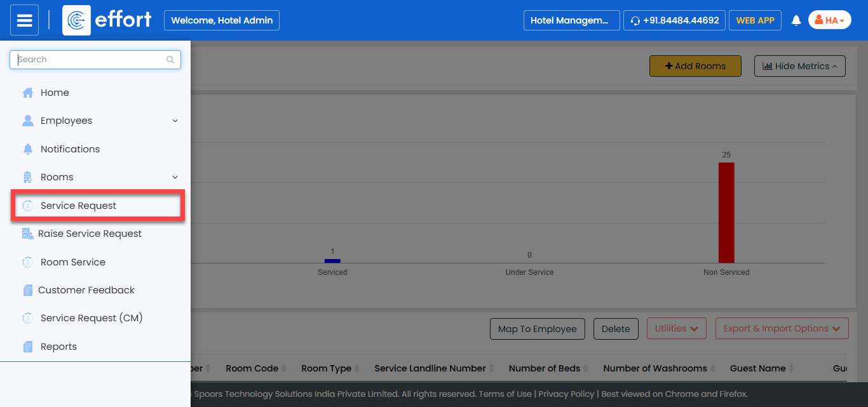Click the Home house icon in sidebar
Screen dimensions: 868x407
28,93
